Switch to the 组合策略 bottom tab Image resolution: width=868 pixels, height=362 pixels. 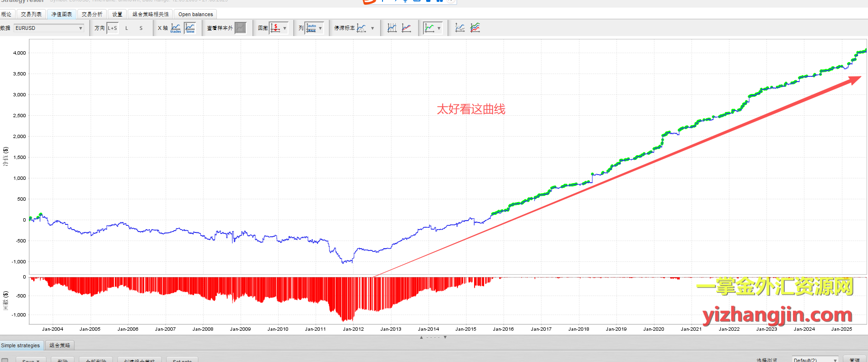click(60, 345)
